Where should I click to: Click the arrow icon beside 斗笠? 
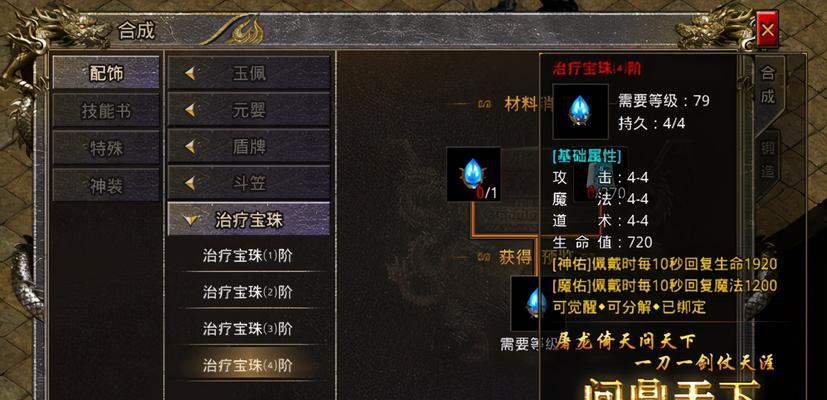click(190, 183)
